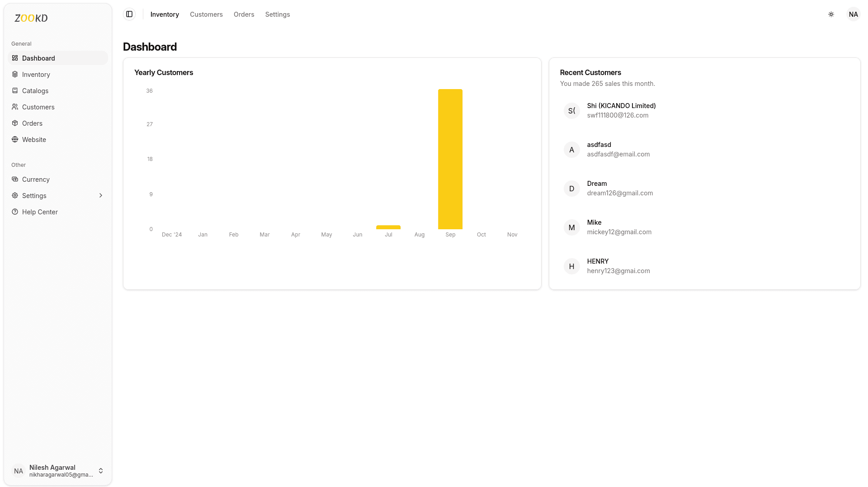The height and width of the screenshot is (487, 868).
Task: Expand the Settings submenu chevron
Action: click(100, 195)
